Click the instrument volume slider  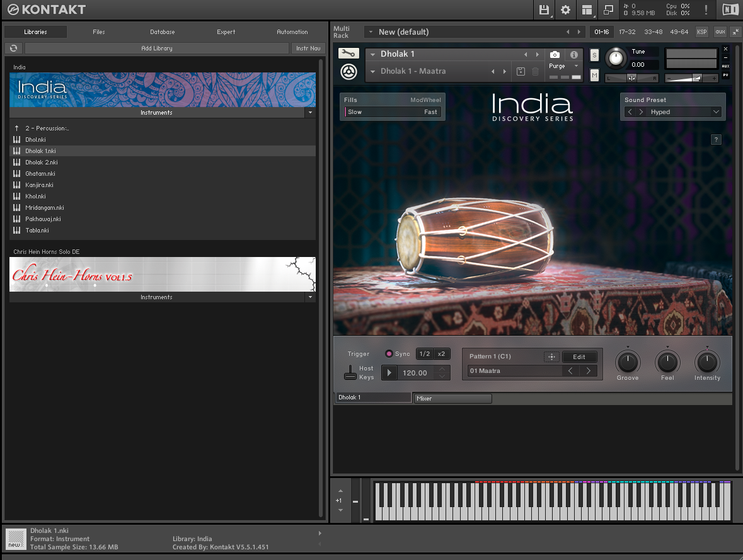691,77
